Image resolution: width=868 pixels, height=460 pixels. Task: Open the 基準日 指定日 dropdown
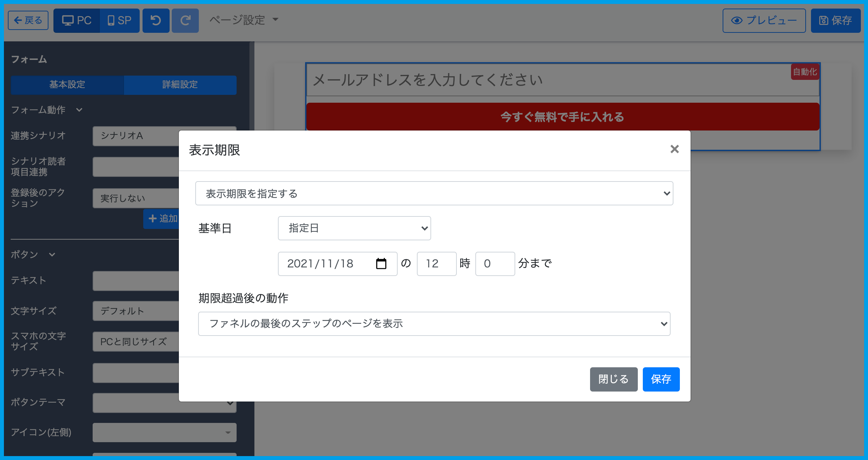pos(354,228)
